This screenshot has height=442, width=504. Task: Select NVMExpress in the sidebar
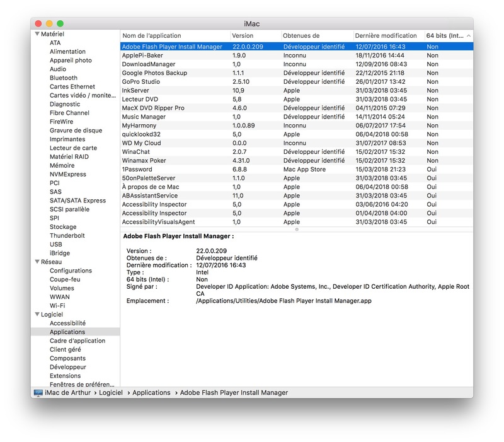point(68,174)
